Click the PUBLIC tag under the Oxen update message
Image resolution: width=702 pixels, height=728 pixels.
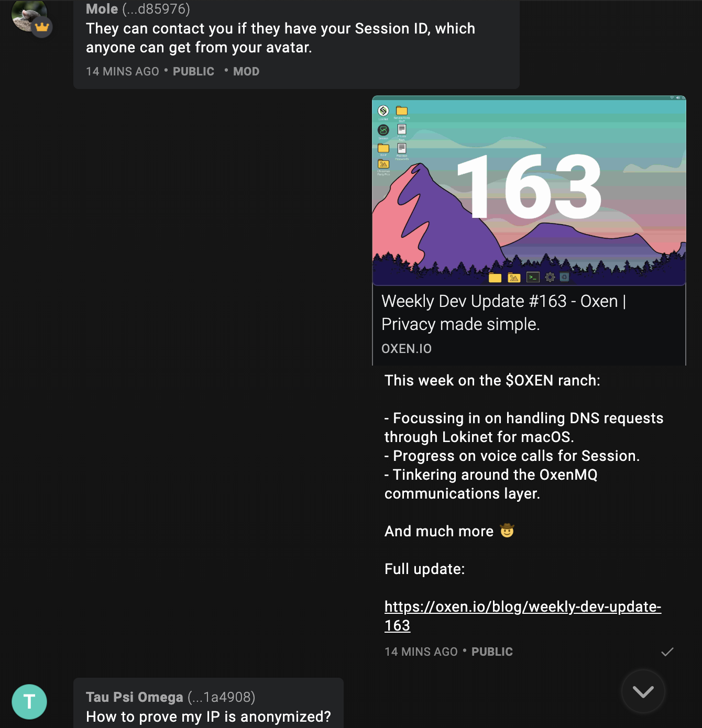492,652
